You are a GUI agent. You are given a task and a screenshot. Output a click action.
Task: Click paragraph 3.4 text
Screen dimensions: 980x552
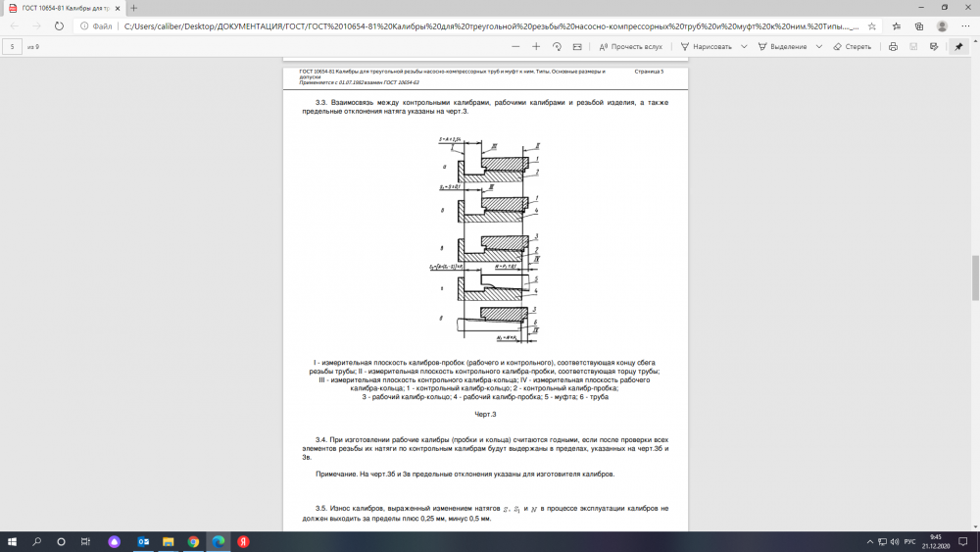click(486, 449)
